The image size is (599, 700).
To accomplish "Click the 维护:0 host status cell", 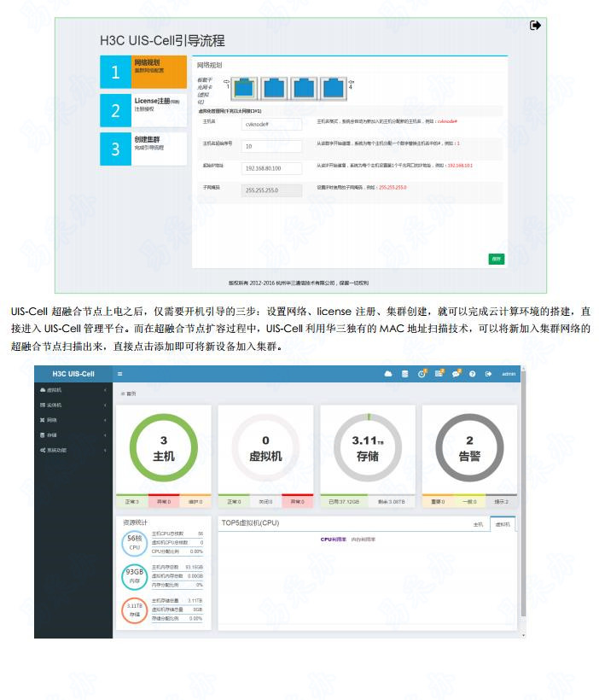I will click(195, 502).
